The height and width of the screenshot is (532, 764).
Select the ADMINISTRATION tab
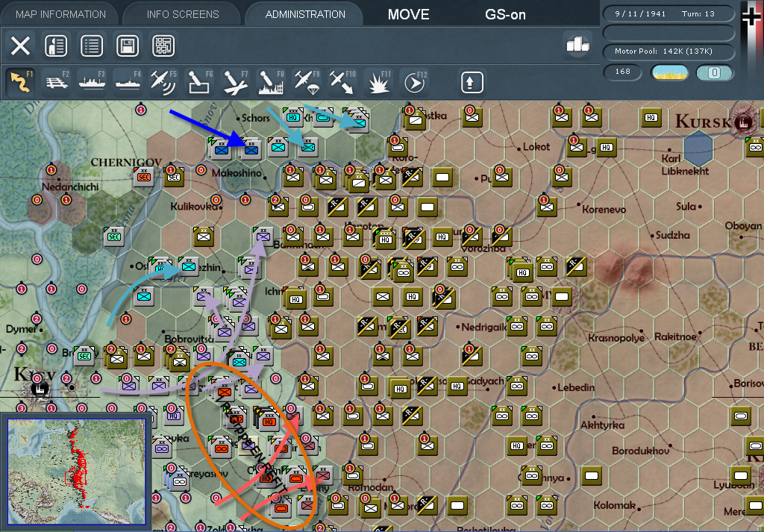point(305,14)
